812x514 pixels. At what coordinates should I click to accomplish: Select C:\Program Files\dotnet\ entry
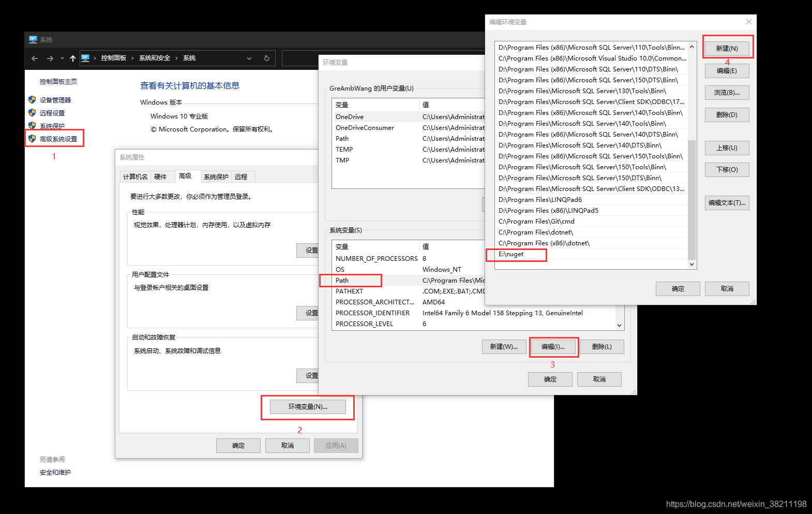591,232
